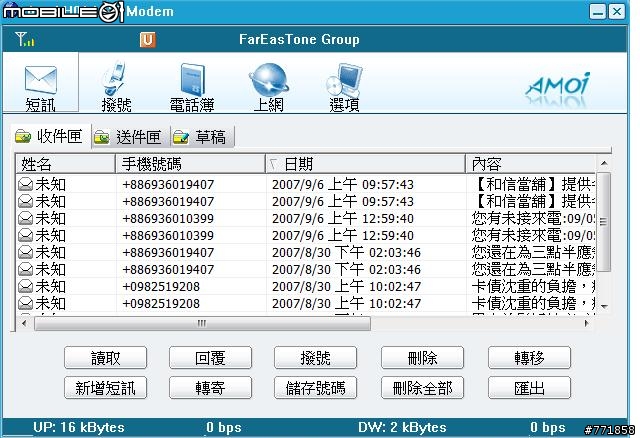This screenshot has width=640, height=438.
Task: Click the 刪除 delete button
Action: [422, 358]
